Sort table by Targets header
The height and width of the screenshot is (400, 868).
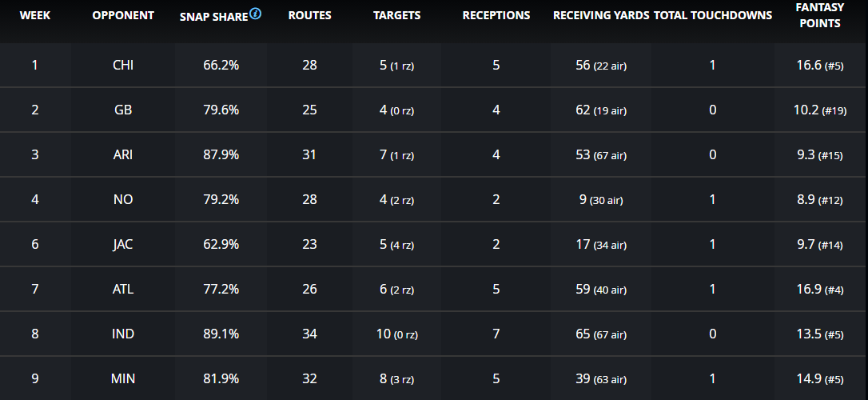pos(396,16)
